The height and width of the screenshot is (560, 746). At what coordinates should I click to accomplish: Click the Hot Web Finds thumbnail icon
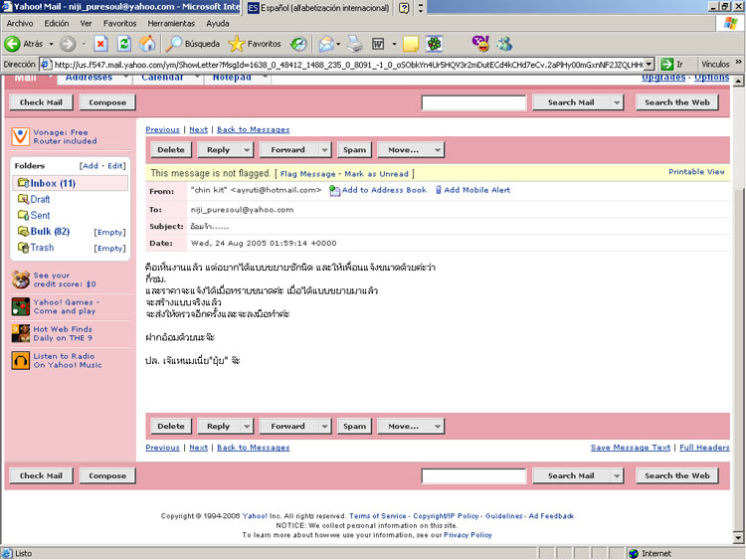click(21, 333)
